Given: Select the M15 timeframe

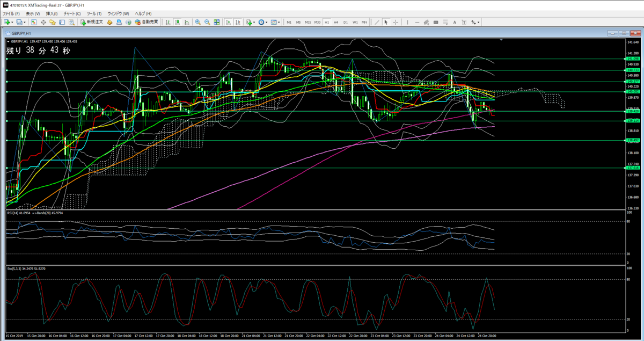Looking at the screenshot, I should [x=308, y=22].
